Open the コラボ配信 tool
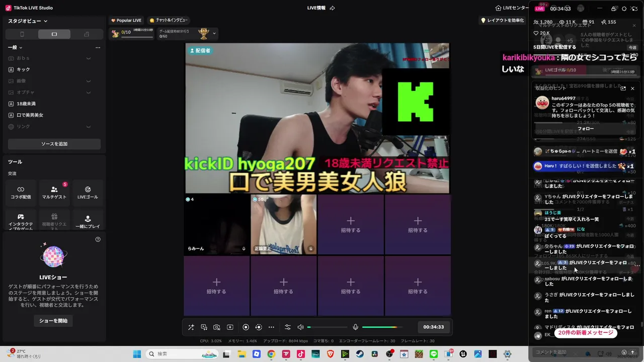This screenshot has height=362, width=644. [x=21, y=193]
